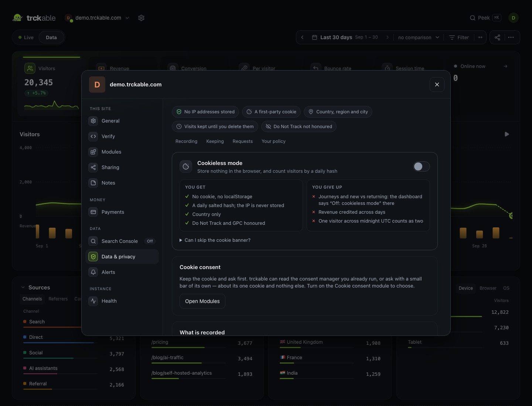Switch to the OS tab
The image size is (532, 406).
(x=506, y=288)
